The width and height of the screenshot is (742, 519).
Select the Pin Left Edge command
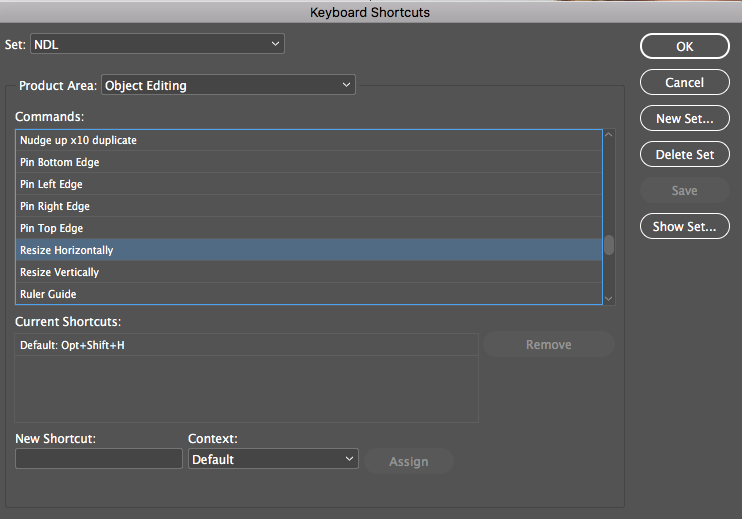pyautogui.click(x=52, y=184)
